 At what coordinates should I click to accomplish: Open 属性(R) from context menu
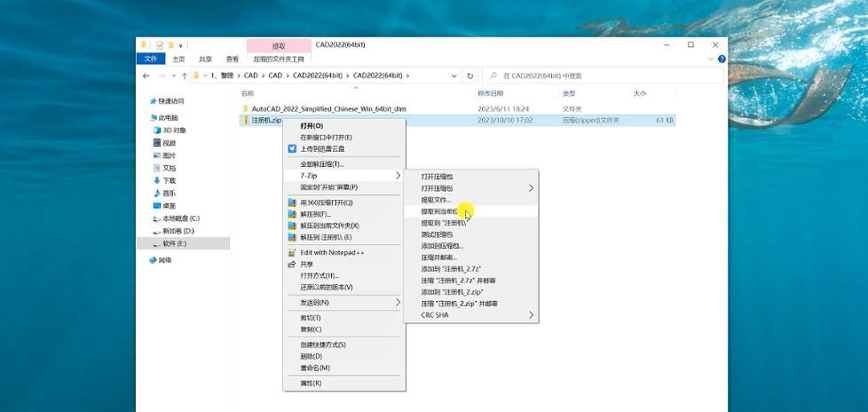pos(311,383)
